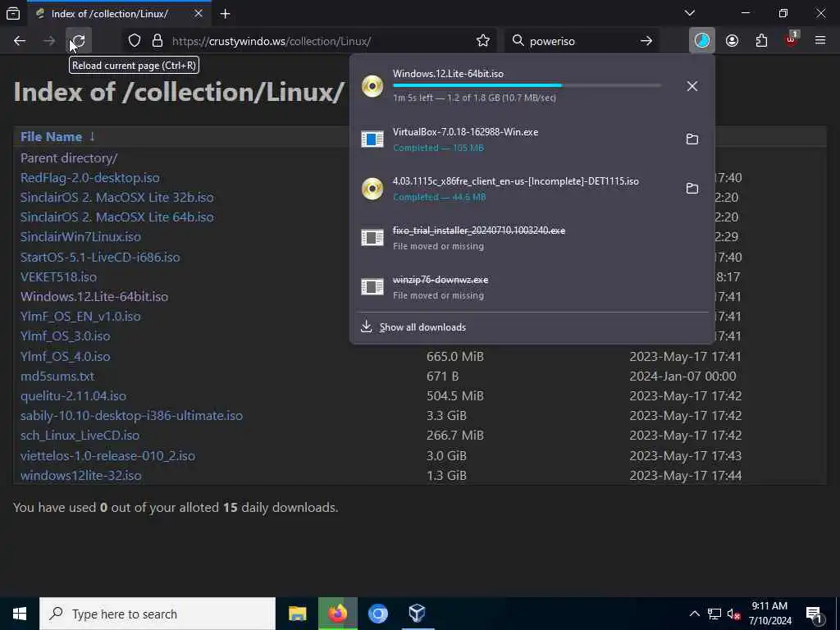Image resolution: width=840 pixels, height=630 pixels.
Task: Download windows12lite-32.iso
Action: (x=81, y=476)
